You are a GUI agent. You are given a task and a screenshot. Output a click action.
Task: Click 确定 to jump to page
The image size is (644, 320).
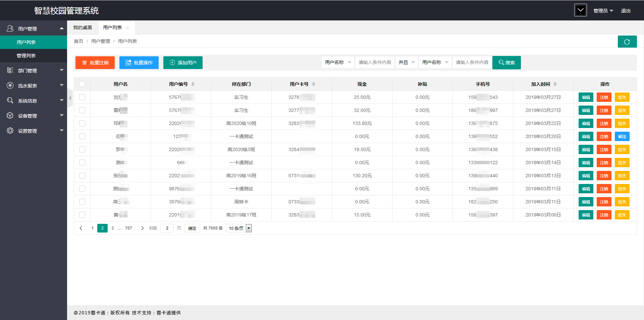[192, 228]
